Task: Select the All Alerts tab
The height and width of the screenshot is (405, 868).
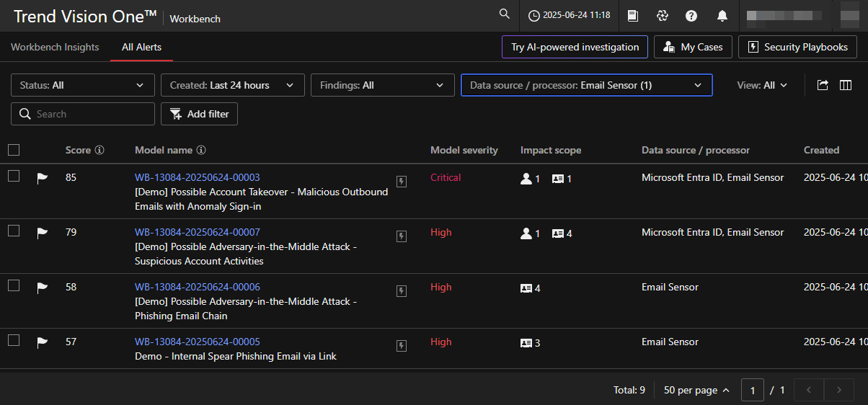Action: click(x=141, y=47)
